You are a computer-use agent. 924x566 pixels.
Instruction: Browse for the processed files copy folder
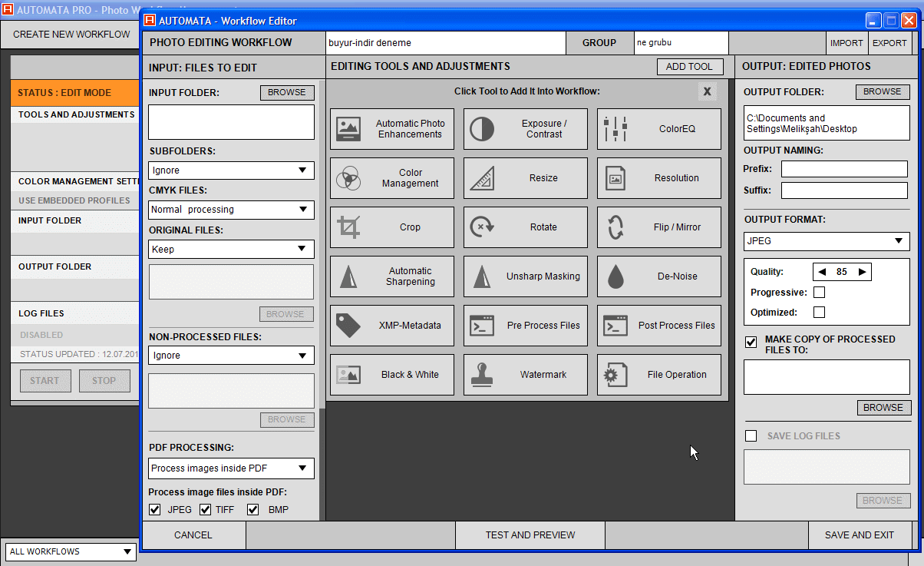[x=883, y=408]
